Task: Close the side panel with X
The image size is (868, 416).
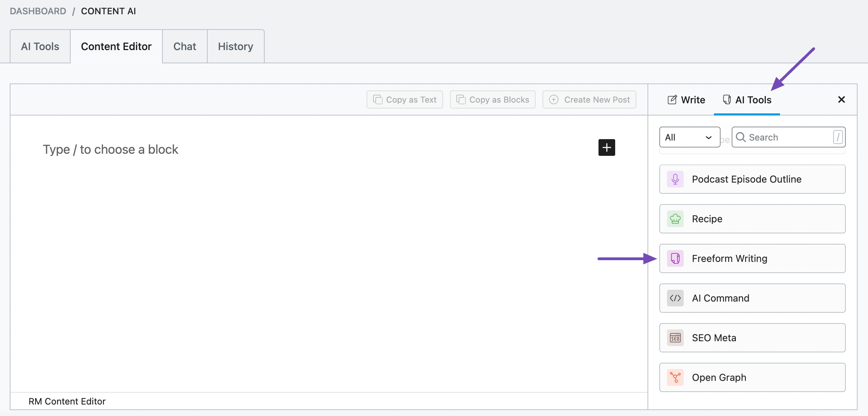Action: 841,100
